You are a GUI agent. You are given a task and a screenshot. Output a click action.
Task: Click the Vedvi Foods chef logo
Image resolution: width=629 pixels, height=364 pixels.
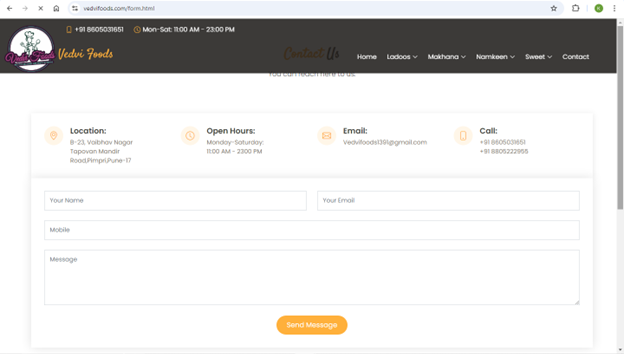[x=31, y=49]
